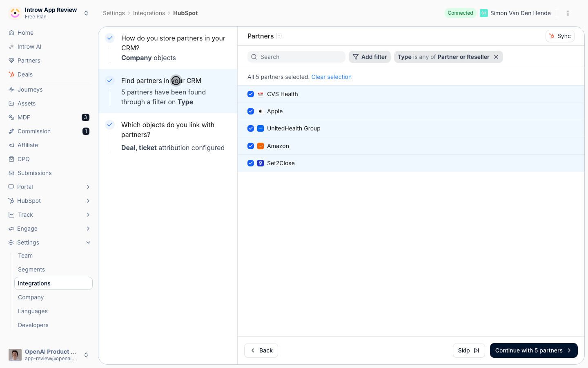The height and width of the screenshot is (368, 588).
Task: Expand the HubSpot submenu chevron
Action: pyautogui.click(x=88, y=201)
